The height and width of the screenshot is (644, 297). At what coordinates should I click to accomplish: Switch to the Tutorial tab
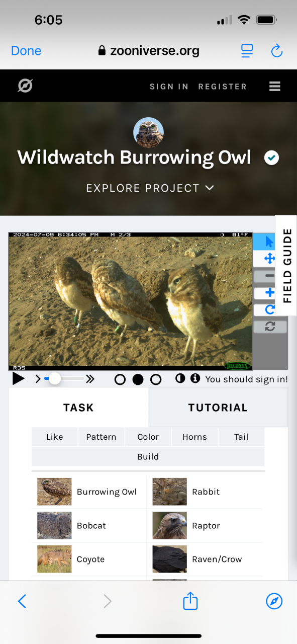[x=218, y=408]
